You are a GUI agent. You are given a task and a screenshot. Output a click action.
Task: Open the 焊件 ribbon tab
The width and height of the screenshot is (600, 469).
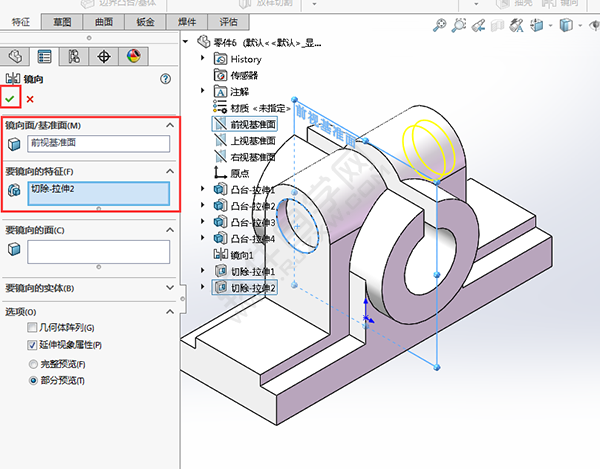[x=187, y=22]
